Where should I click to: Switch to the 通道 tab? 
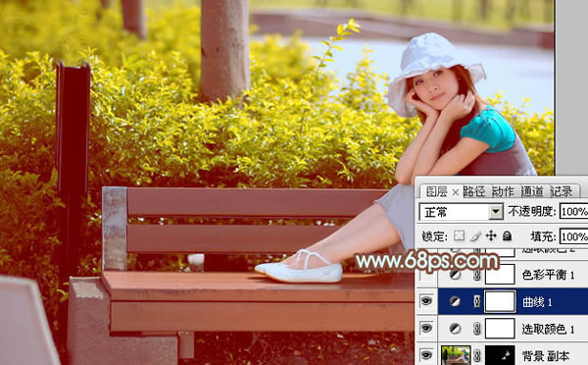(532, 191)
